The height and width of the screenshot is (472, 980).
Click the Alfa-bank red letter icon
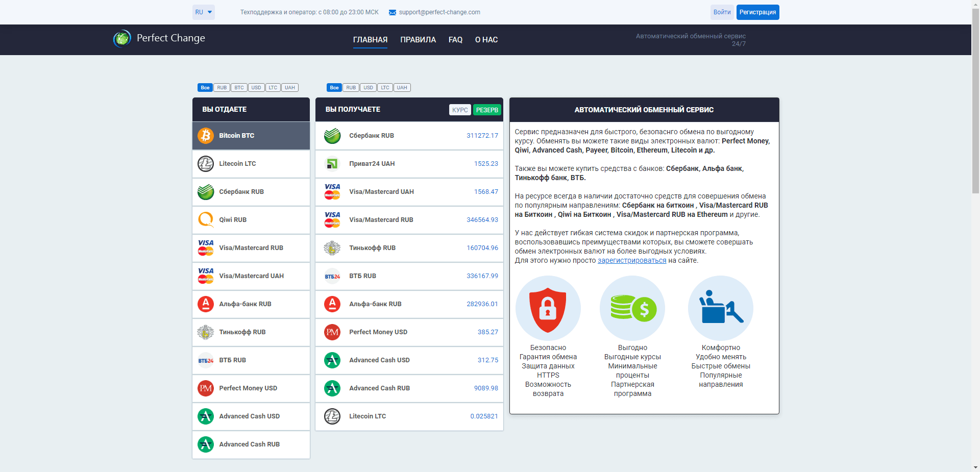tap(206, 304)
